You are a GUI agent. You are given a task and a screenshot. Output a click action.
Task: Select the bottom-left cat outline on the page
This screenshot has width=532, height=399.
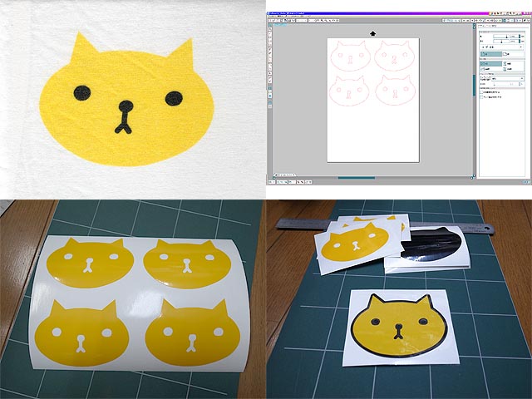pos(349,91)
